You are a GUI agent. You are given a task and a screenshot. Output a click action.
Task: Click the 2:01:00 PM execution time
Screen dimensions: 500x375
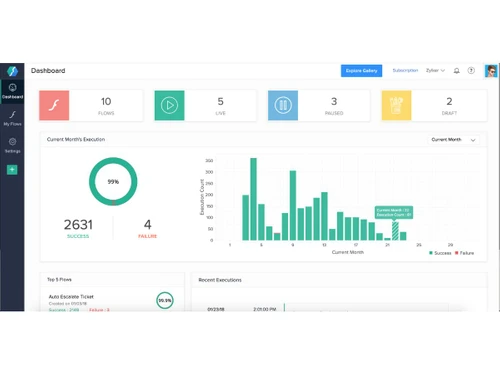click(x=265, y=309)
